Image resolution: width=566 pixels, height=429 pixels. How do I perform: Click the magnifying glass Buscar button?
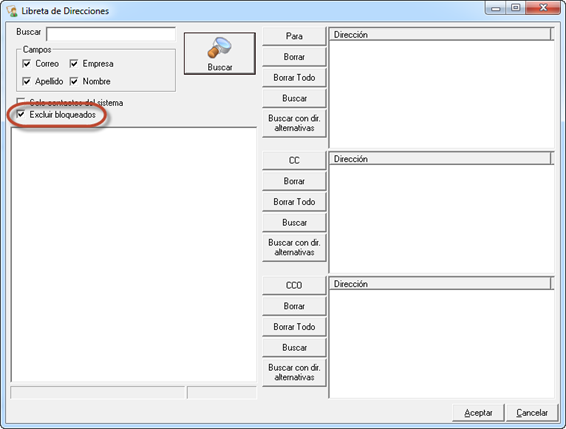click(219, 53)
